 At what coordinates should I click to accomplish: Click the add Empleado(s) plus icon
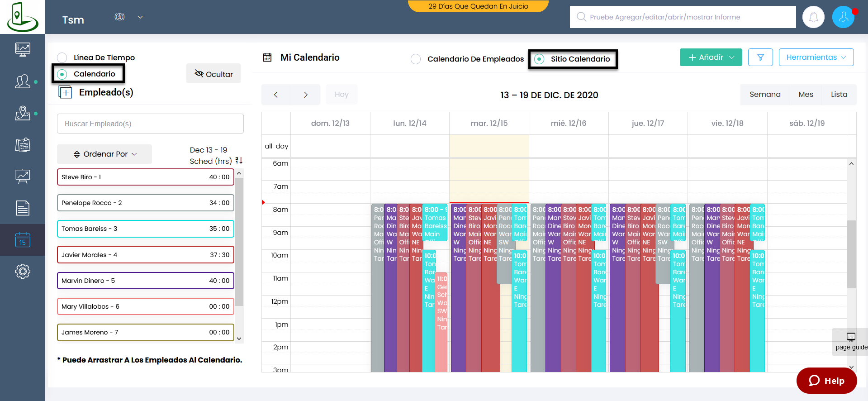tap(65, 92)
